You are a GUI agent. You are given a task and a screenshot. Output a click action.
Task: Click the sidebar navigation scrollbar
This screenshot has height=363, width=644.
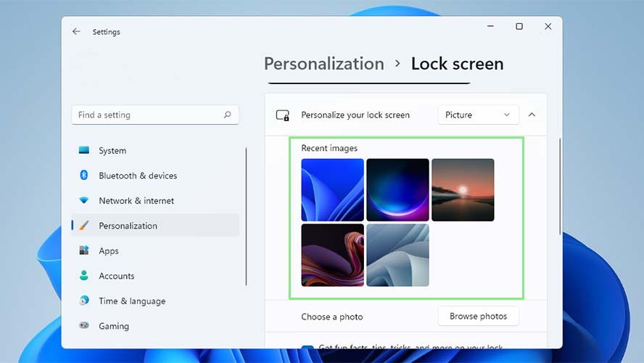[246, 216]
